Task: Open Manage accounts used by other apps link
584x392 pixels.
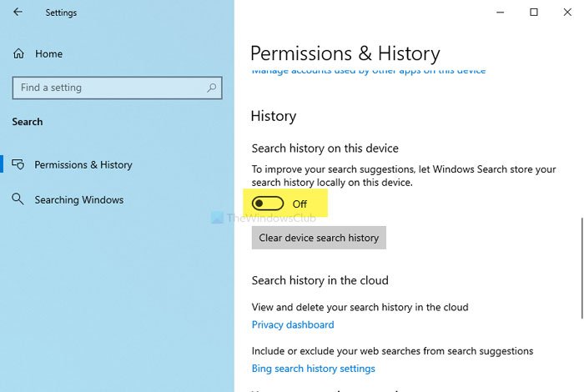Action: tap(369, 72)
